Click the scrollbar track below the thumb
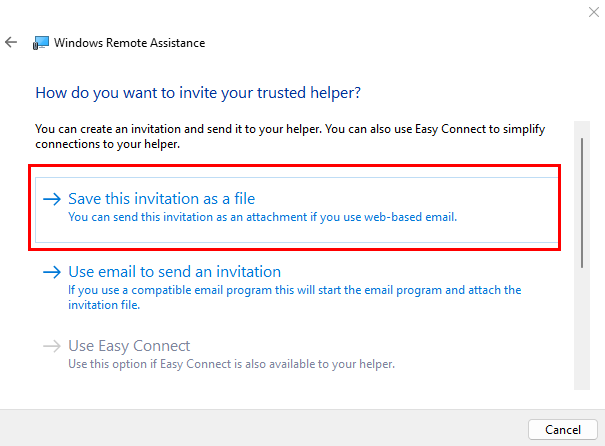605x446 pixels. pyautogui.click(x=582, y=330)
